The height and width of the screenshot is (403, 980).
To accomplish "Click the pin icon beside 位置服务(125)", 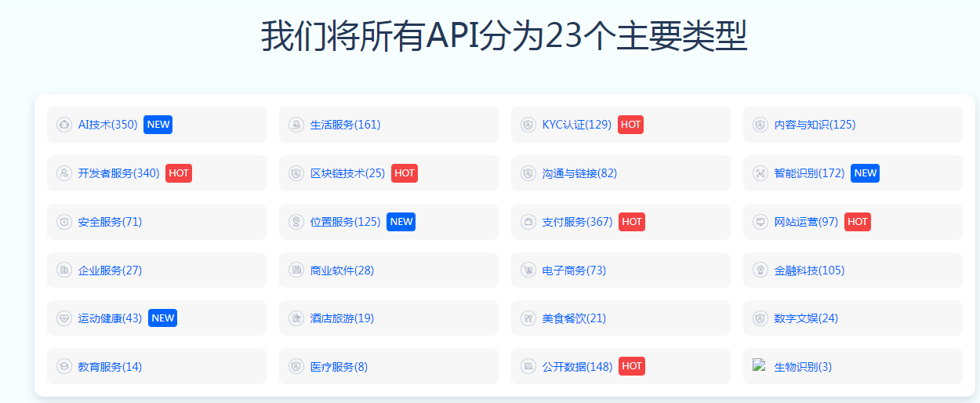I will click(296, 222).
